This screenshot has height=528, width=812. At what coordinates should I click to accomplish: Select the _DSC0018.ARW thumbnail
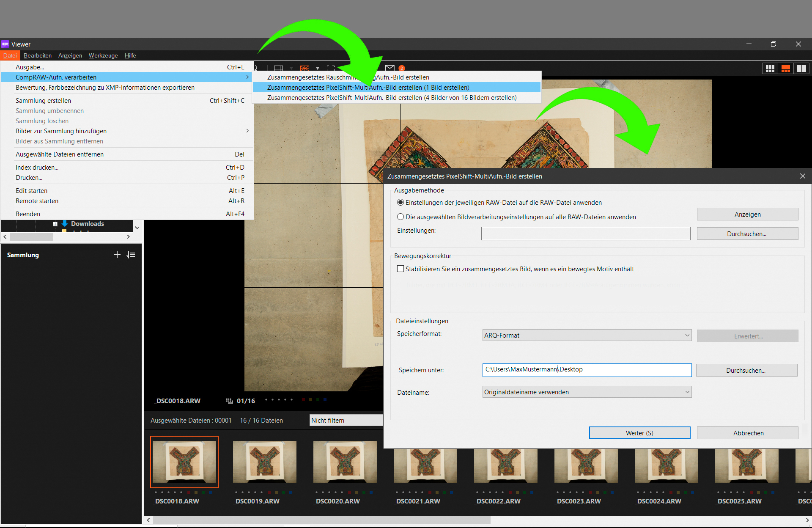(184, 462)
